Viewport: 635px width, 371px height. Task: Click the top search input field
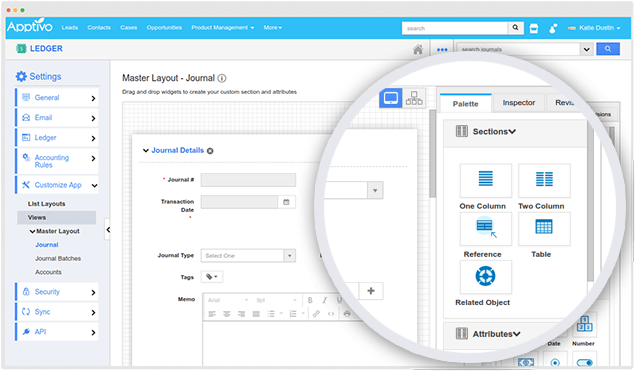coord(455,28)
